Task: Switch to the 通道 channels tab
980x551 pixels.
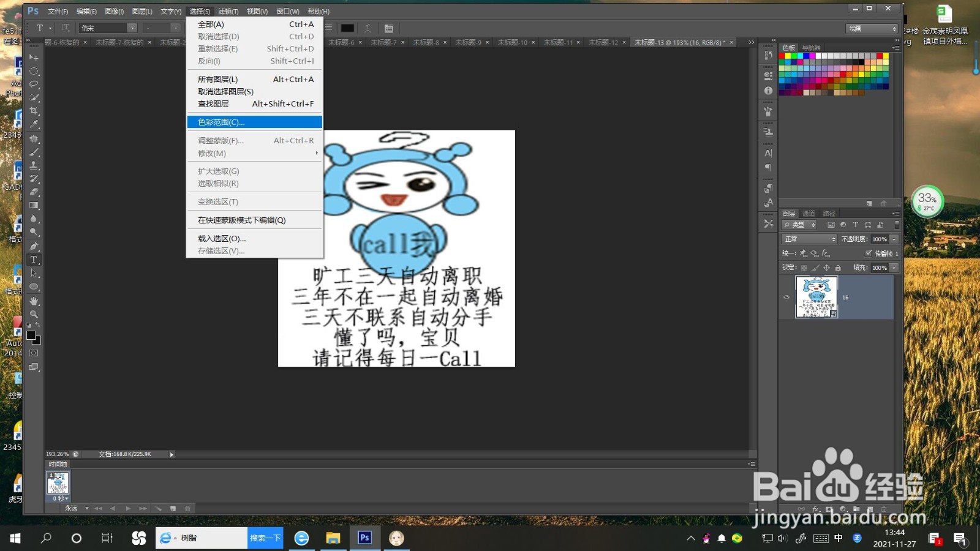Action: (809, 214)
